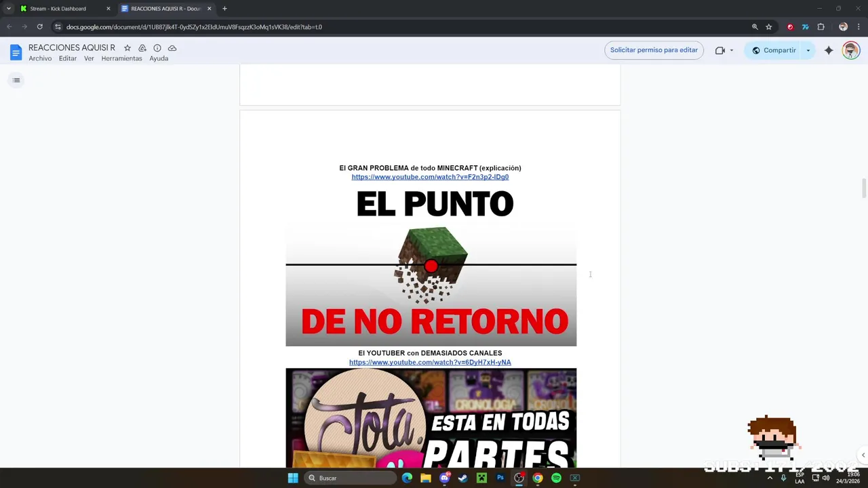Image resolution: width=868 pixels, height=488 pixels.
Task: Open Chrome extensions puzzle icon
Action: click(821, 27)
